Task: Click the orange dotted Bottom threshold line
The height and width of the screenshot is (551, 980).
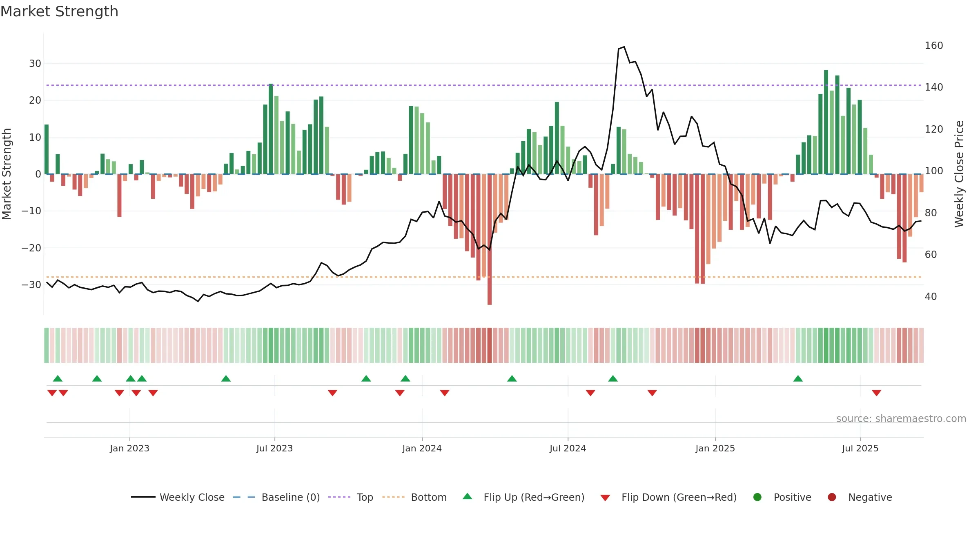Action: pos(484,277)
